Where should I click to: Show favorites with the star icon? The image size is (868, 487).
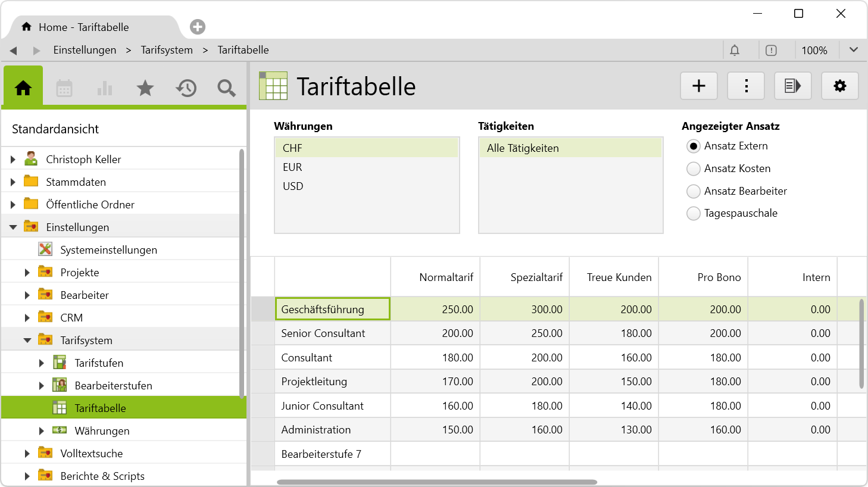(x=145, y=88)
